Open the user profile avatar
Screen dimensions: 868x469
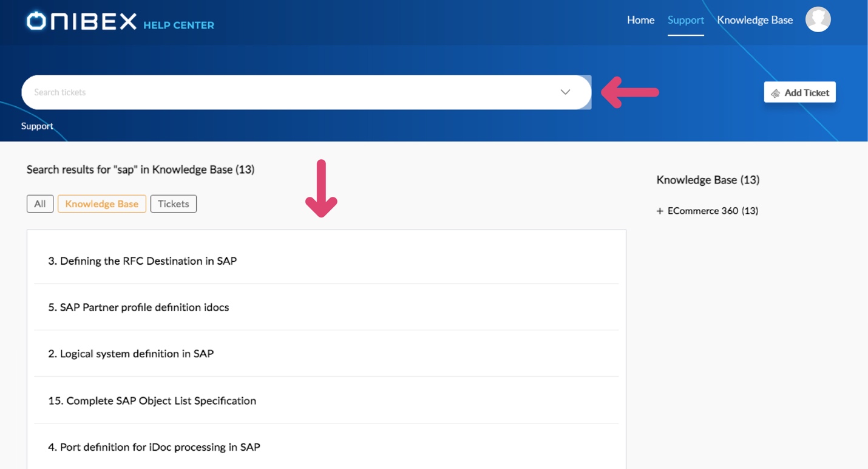point(818,19)
